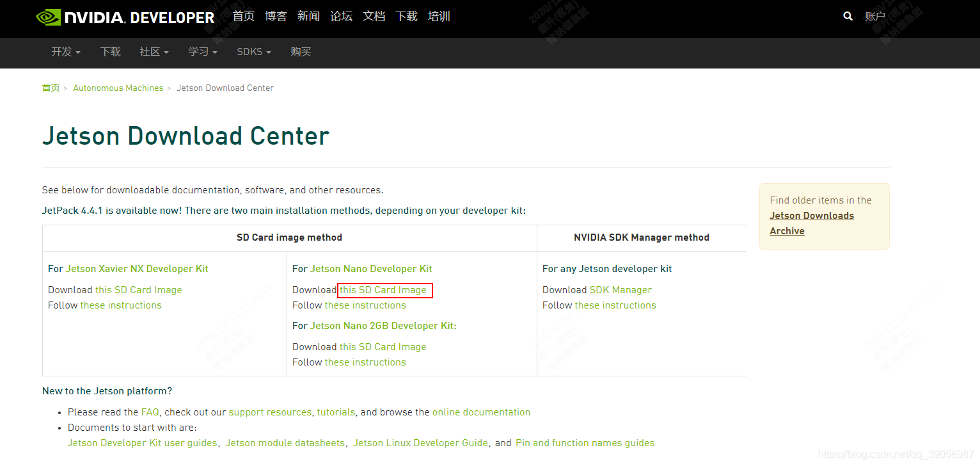This screenshot has height=466, width=980.
Task: Open Pin and function names guides
Action: click(585, 443)
